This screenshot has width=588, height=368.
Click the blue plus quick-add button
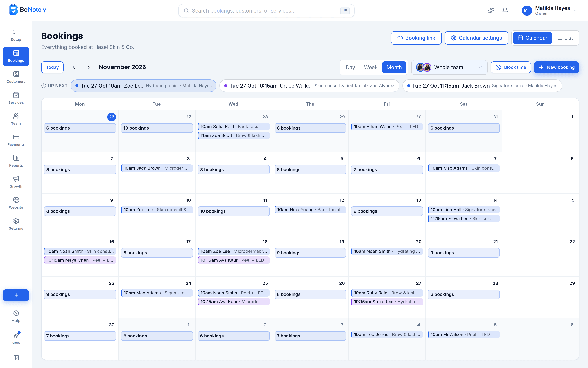16,295
